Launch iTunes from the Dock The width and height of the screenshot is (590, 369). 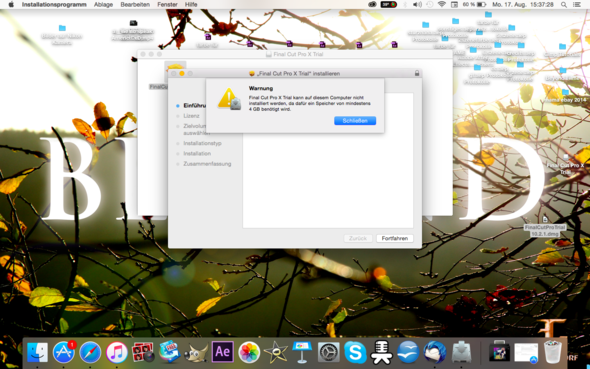[x=117, y=352]
